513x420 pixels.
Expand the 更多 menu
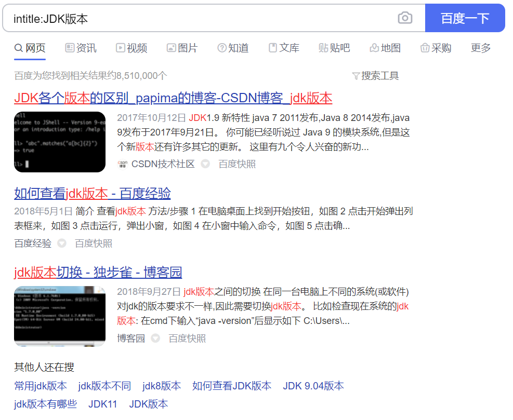coord(481,48)
